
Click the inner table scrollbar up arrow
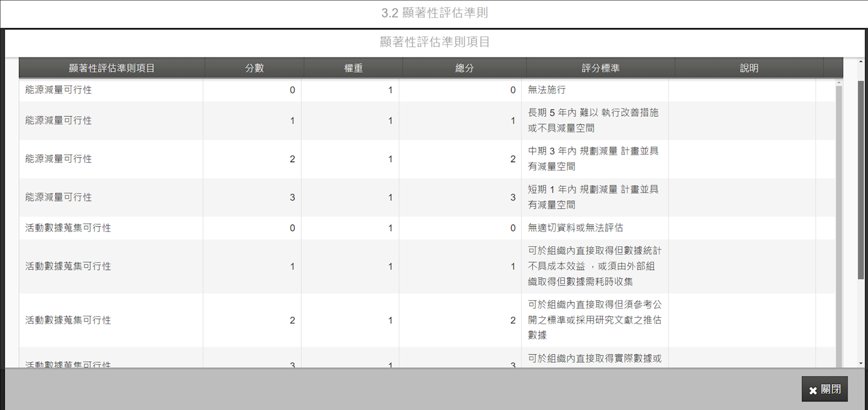click(839, 83)
